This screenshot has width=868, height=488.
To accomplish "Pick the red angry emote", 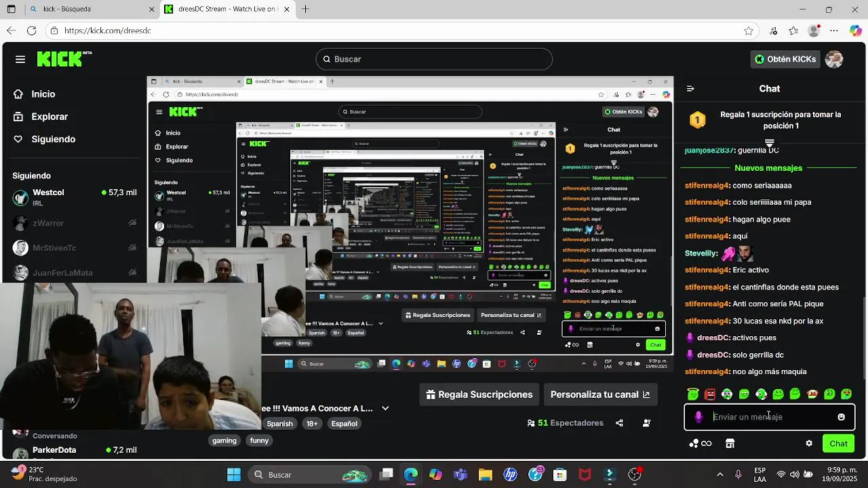I will pos(710,394).
